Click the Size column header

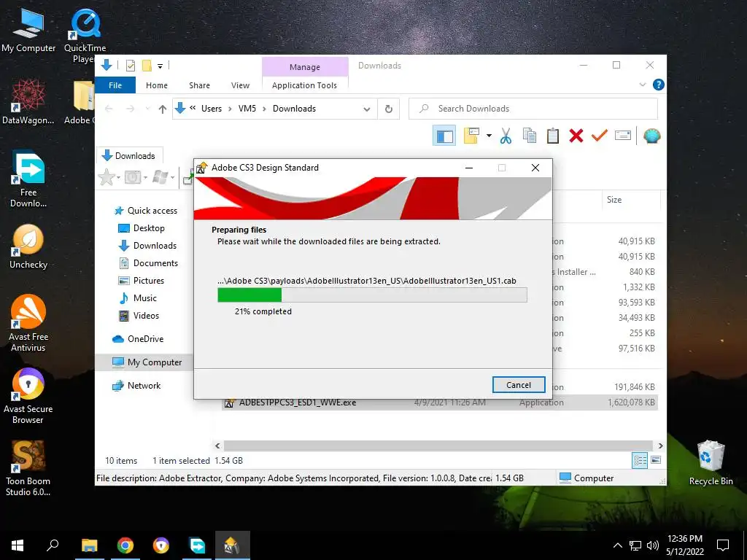coord(630,200)
